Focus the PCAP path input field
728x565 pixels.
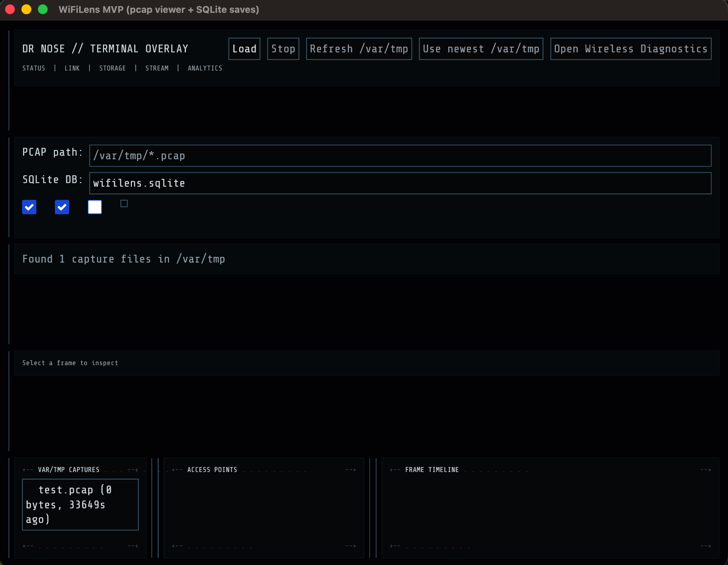tap(400, 156)
